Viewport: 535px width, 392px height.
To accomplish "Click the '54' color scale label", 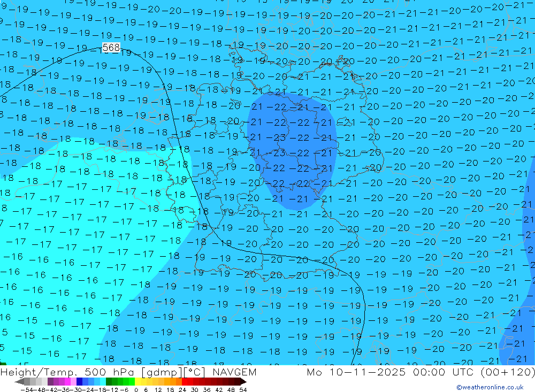I will (x=243, y=390).
